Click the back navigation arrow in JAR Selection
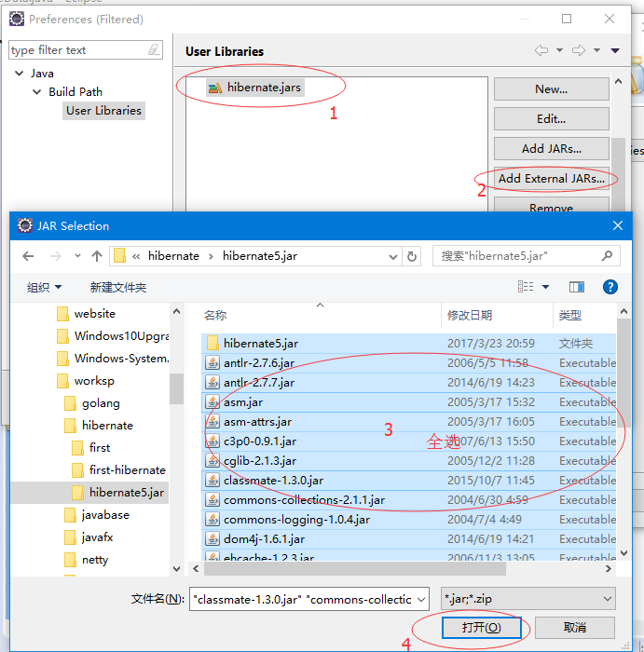The image size is (644, 652). tap(28, 256)
